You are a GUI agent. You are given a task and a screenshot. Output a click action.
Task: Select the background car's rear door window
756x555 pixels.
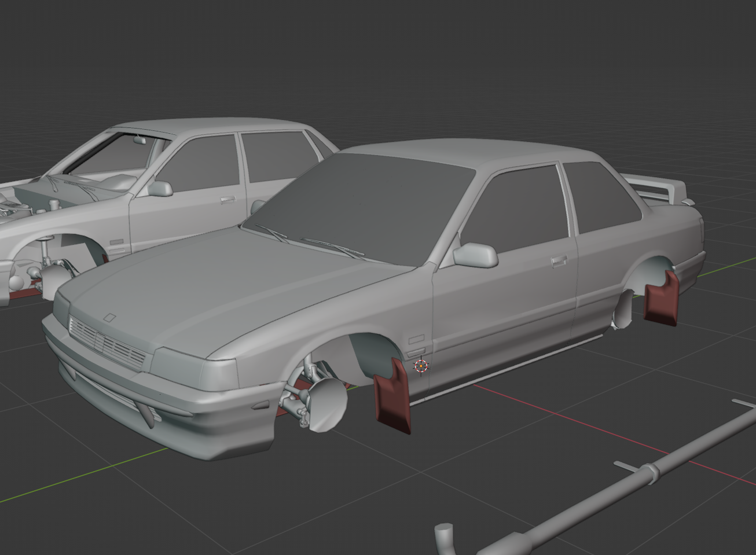(x=280, y=155)
